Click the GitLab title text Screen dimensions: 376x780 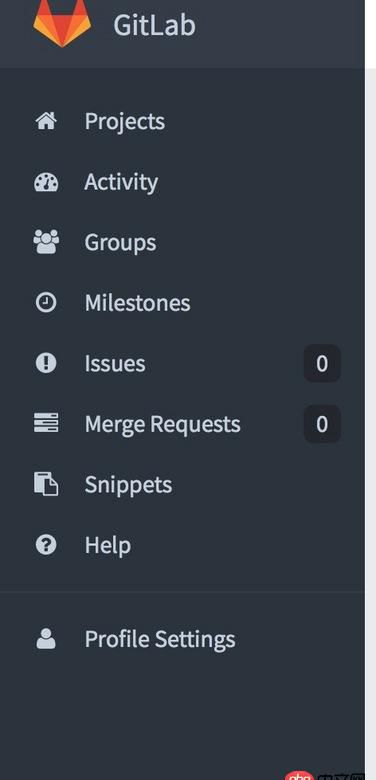(x=155, y=25)
